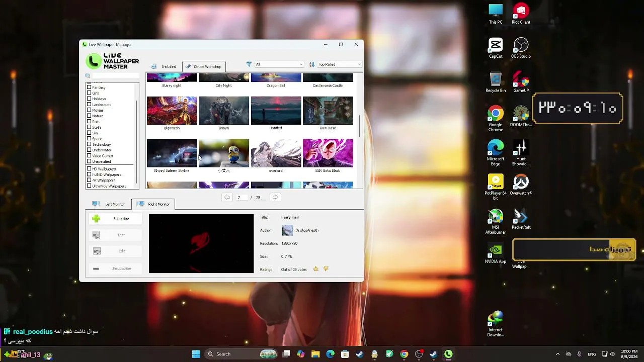Screen dimensions: 644x362
Task: Open the OBS Studio desktop shortcut
Action: point(521,48)
